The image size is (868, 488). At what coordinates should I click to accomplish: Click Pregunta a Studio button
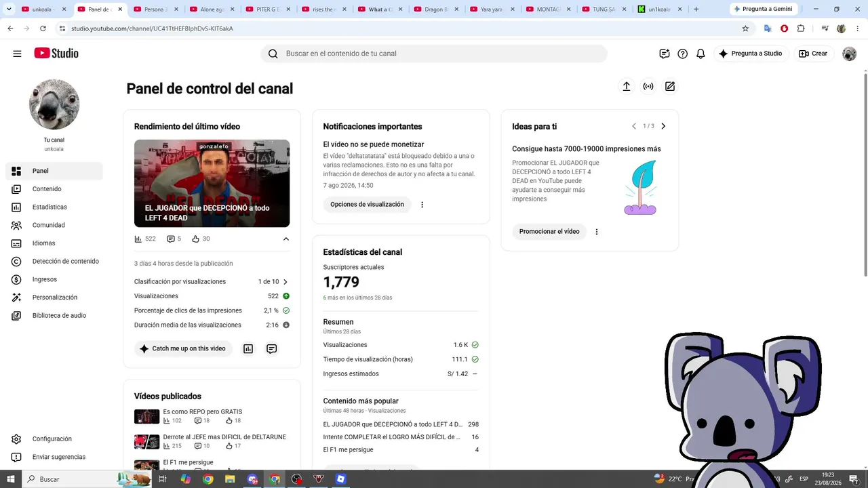point(751,54)
